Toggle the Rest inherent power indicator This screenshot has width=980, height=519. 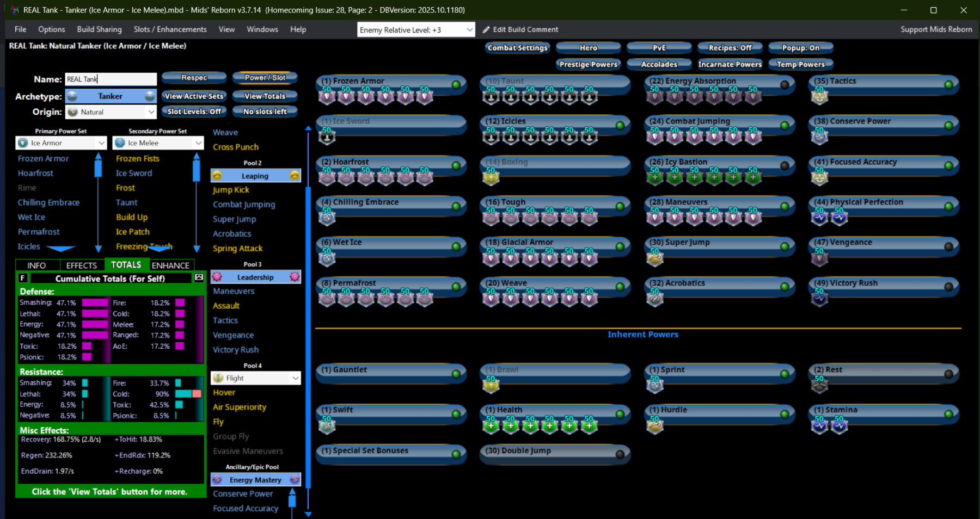tap(948, 374)
